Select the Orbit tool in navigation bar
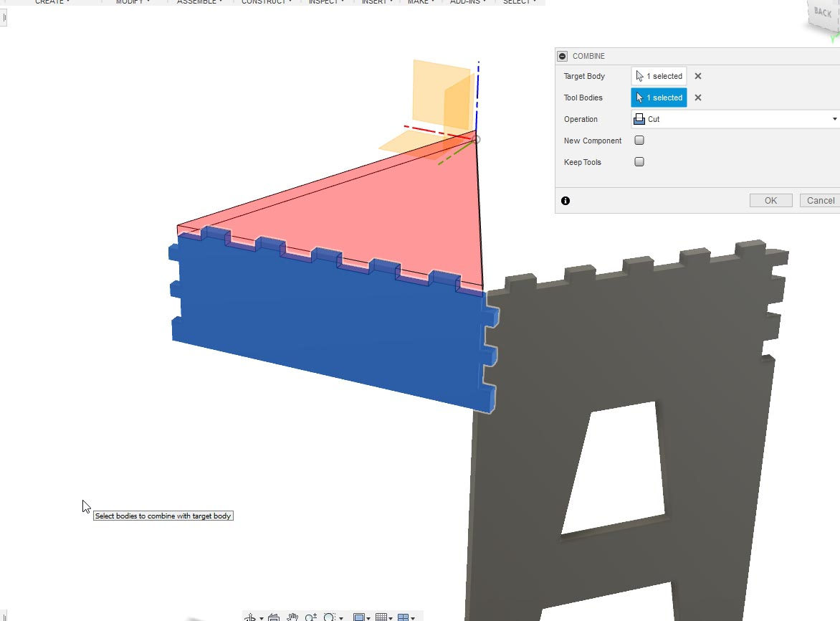 pos(250,618)
